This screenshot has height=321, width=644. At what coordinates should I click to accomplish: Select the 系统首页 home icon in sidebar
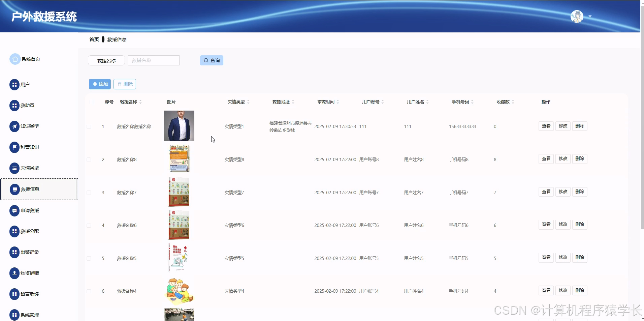14,59
